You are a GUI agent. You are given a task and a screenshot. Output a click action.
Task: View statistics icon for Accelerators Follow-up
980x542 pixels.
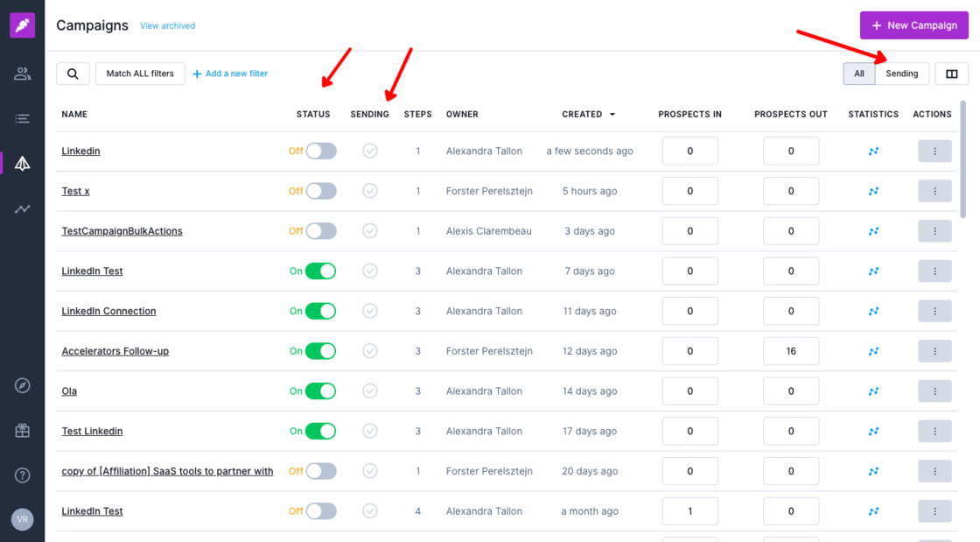pyautogui.click(x=873, y=351)
